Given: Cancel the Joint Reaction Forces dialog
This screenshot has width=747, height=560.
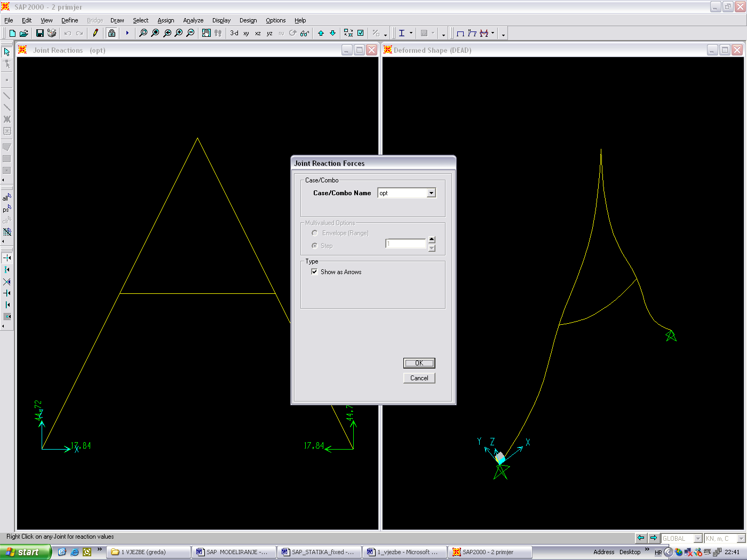Looking at the screenshot, I should [x=419, y=378].
